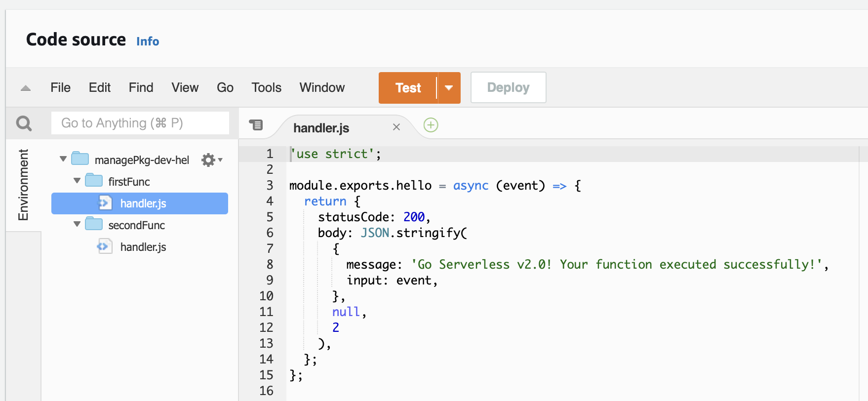The image size is (868, 401).
Task: Select the secondFunc folder label
Action: click(x=137, y=225)
